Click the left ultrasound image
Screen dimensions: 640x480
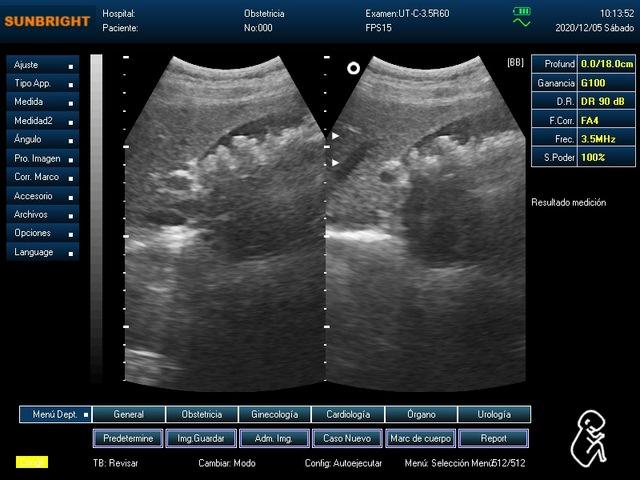[x=224, y=222]
